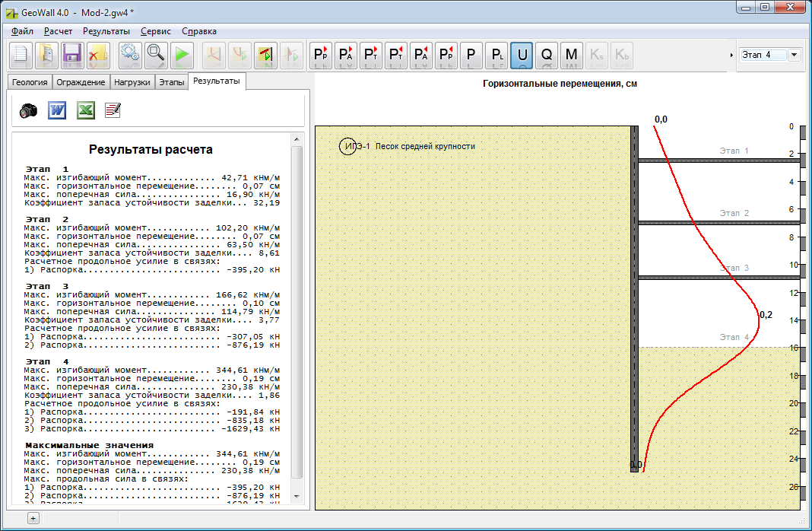This screenshot has height=531, width=812.
Task: Open the report notepad icon
Action: [x=113, y=110]
